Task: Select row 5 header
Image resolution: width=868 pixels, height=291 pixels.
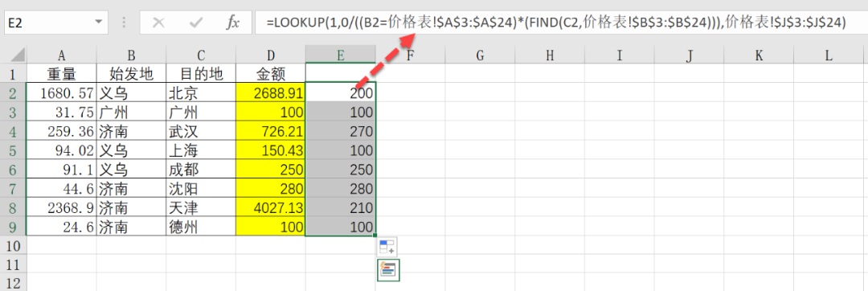Action: point(14,150)
